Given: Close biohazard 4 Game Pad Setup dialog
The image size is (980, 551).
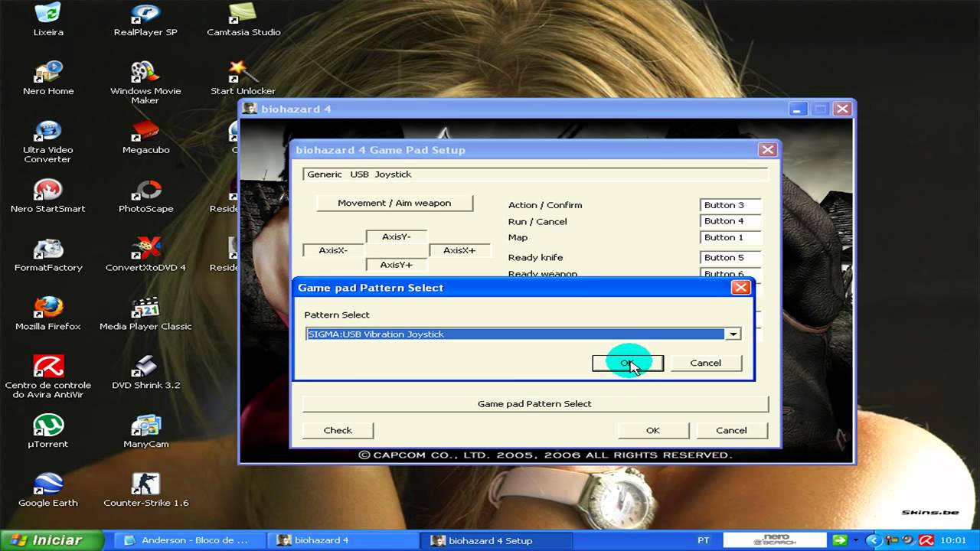Looking at the screenshot, I should pos(768,150).
